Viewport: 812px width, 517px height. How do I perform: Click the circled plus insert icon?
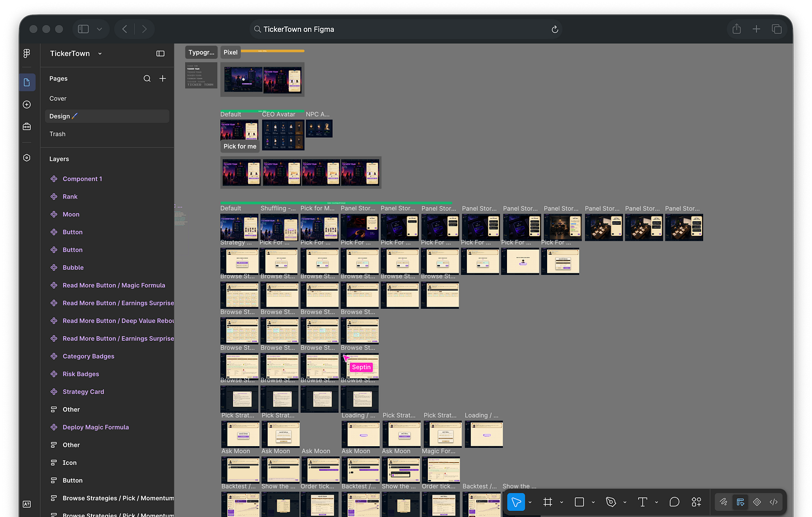(27, 105)
